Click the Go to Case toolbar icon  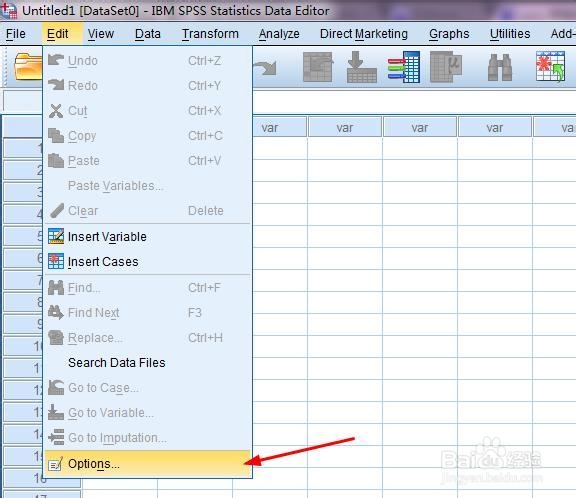[x=318, y=67]
